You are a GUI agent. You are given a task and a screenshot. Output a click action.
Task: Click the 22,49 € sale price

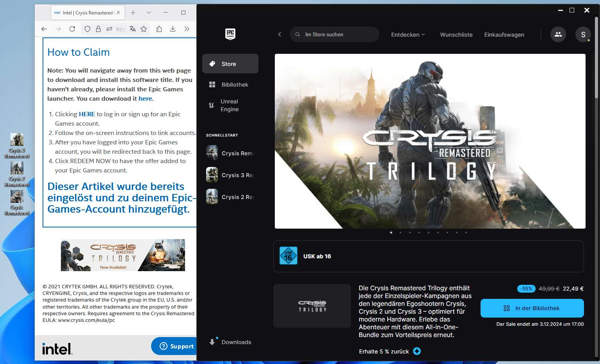pos(573,289)
